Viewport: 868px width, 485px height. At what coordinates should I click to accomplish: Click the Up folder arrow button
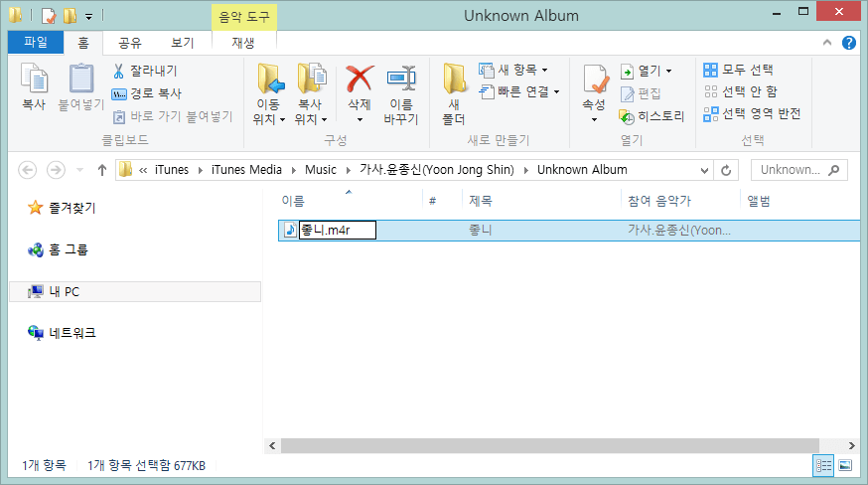point(102,170)
